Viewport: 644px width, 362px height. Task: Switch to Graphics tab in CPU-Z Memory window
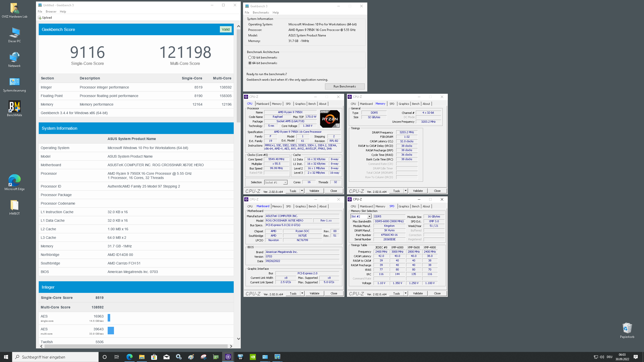click(404, 104)
